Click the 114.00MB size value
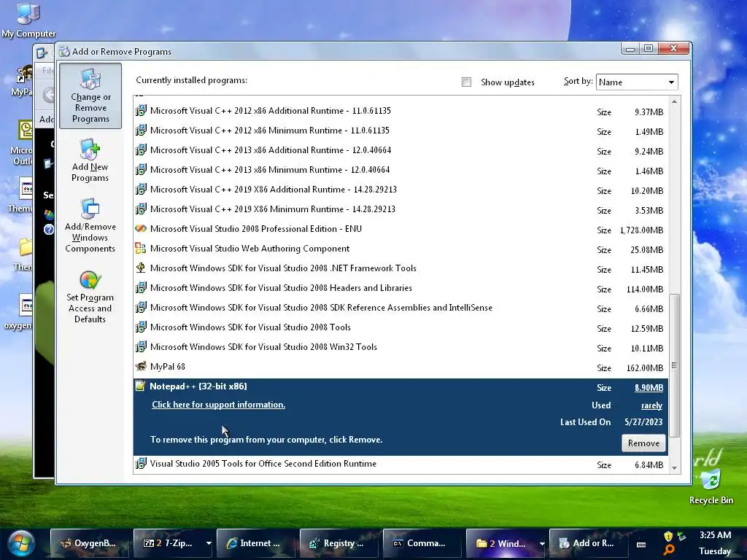The image size is (747, 560). (645, 289)
